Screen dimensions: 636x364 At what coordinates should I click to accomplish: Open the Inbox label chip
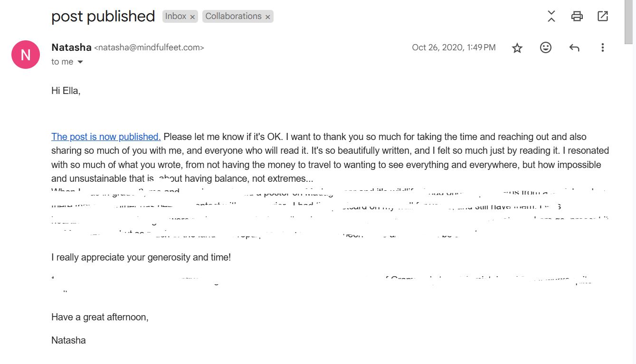tap(175, 16)
